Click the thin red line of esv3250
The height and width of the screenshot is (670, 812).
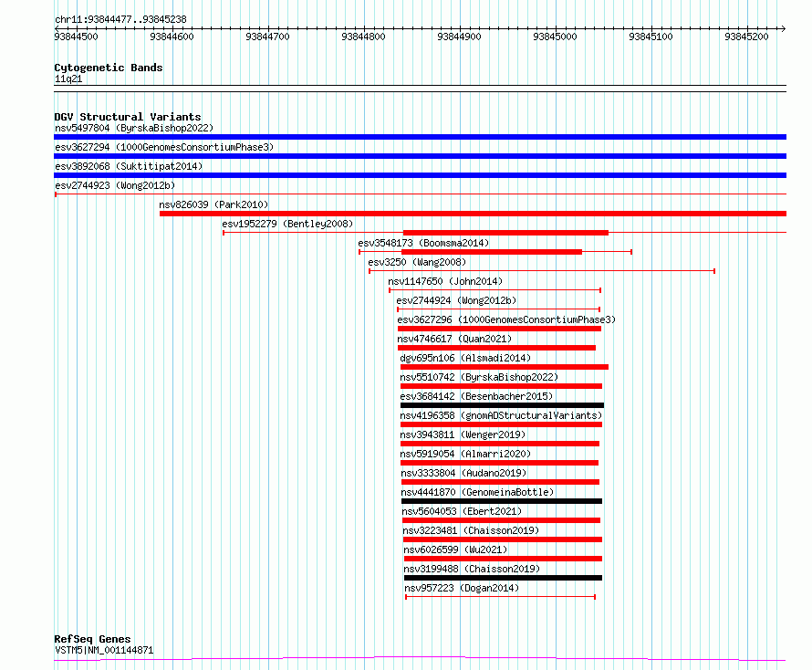pyautogui.click(x=542, y=271)
